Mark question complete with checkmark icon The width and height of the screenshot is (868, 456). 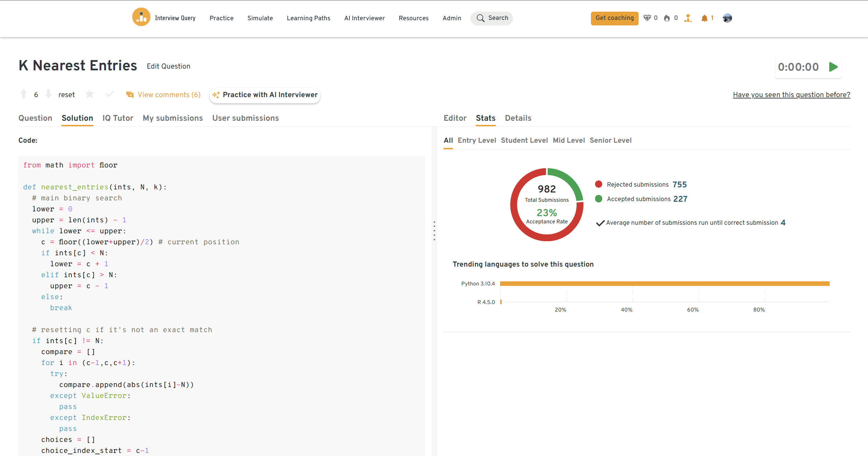(x=110, y=94)
